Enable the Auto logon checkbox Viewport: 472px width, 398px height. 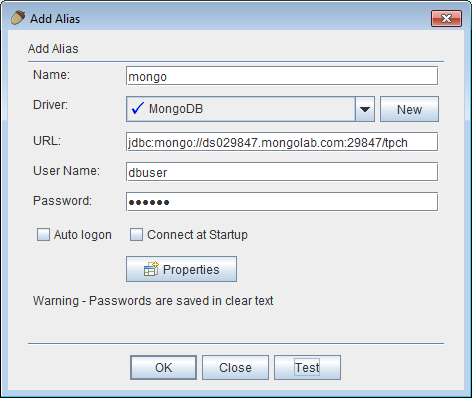[43, 235]
